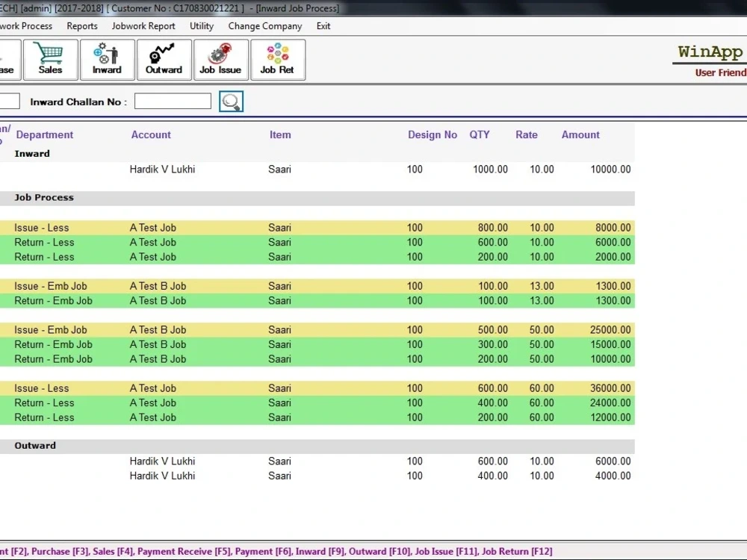This screenshot has width=747, height=560.
Task: Select Change Company from the menu bar
Action: pyautogui.click(x=264, y=25)
